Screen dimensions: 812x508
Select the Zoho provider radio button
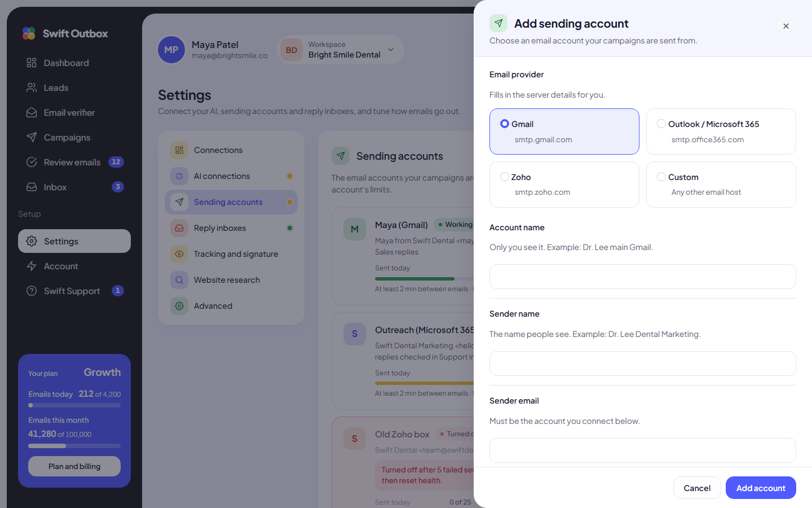pyautogui.click(x=505, y=177)
